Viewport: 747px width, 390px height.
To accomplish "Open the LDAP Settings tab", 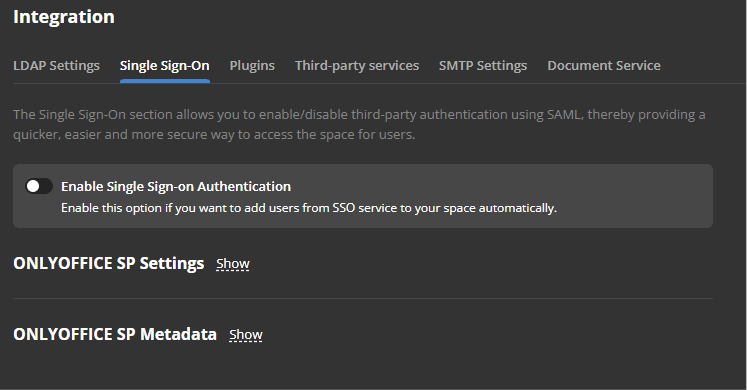I will tap(56, 65).
